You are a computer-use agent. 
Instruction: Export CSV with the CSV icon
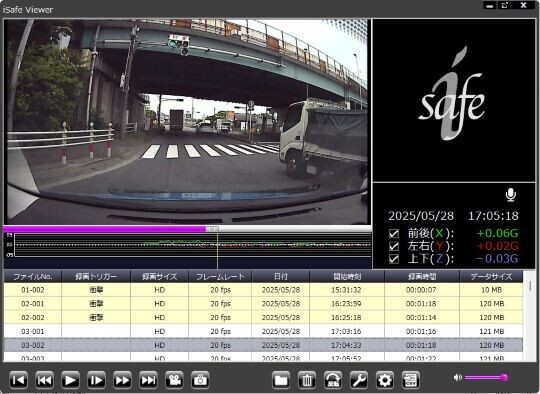click(411, 380)
